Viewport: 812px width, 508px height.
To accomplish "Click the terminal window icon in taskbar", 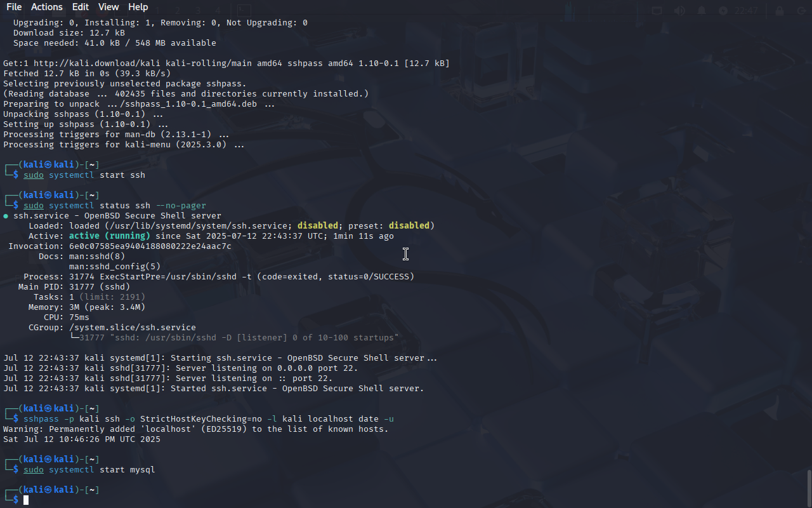I will click(x=244, y=10).
